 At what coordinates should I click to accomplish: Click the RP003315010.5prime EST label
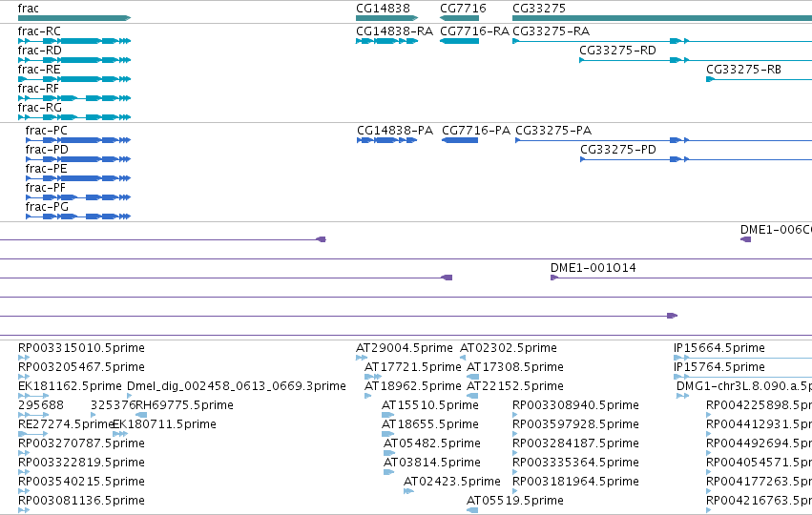click(81, 348)
